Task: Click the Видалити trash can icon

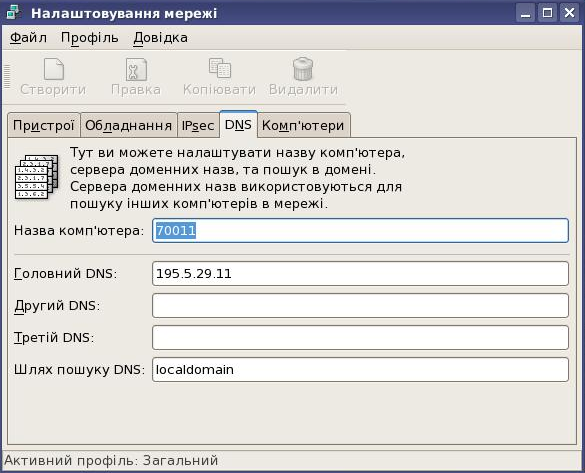Action: (303, 69)
